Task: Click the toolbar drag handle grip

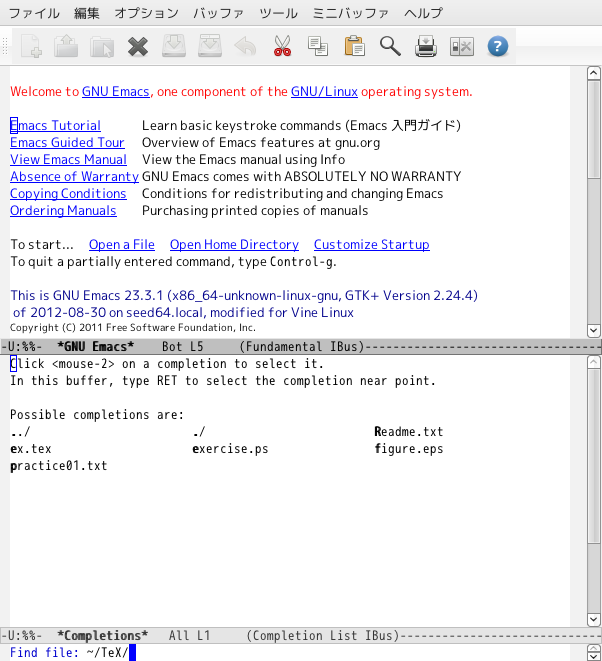Action: click(x=5, y=46)
